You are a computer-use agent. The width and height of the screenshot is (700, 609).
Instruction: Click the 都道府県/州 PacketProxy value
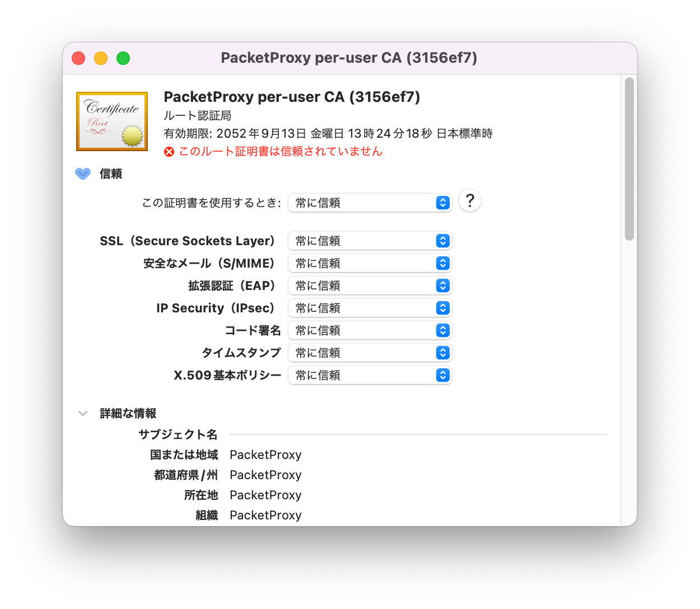[x=265, y=475]
